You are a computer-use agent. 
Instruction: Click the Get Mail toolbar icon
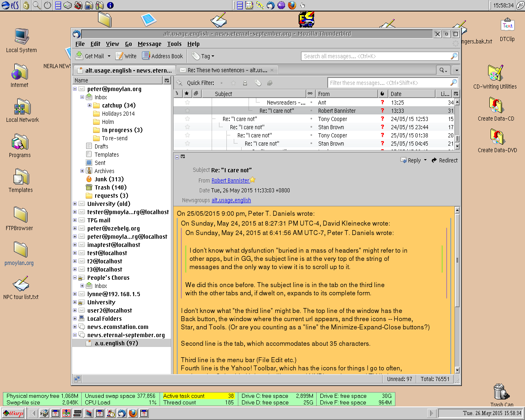pos(80,56)
